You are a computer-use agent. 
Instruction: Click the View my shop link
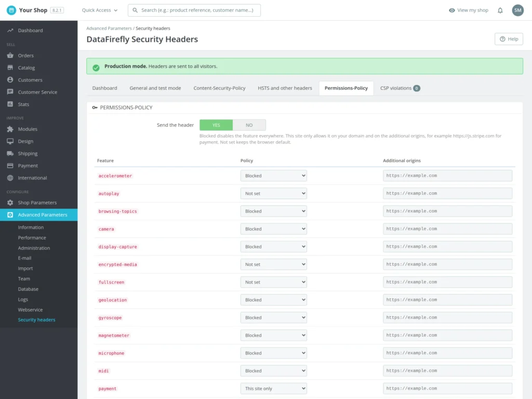468,10
